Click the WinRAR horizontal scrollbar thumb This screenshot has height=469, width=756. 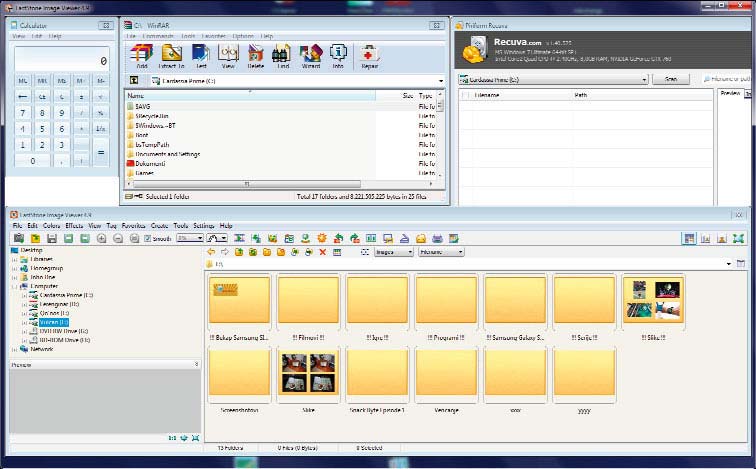(246, 184)
